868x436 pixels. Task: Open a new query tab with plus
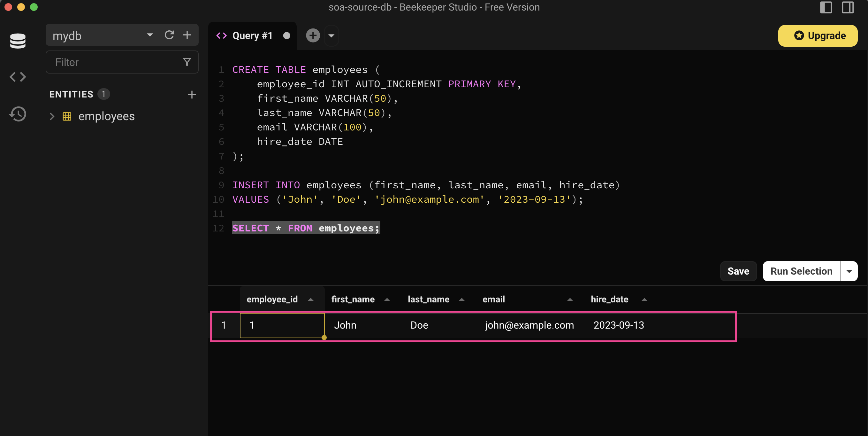point(313,35)
